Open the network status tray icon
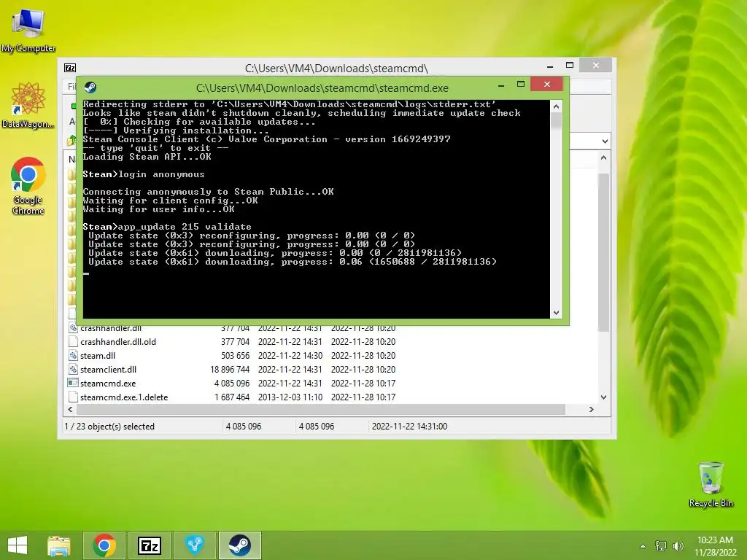Screen dimensions: 747x560 click(661, 545)
